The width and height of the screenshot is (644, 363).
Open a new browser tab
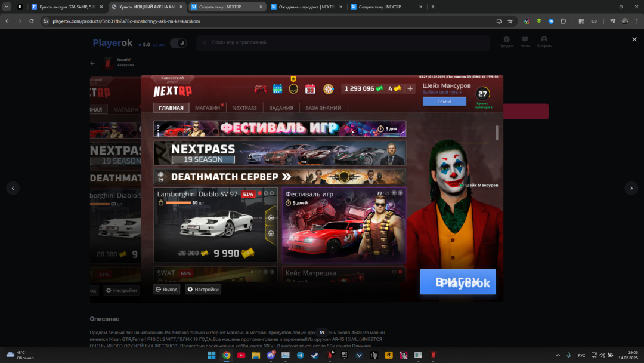(x=432, y=7)
